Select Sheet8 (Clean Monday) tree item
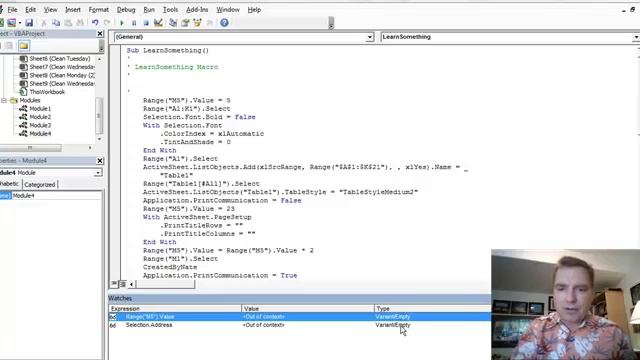640x360 pixels. [62, 76]
